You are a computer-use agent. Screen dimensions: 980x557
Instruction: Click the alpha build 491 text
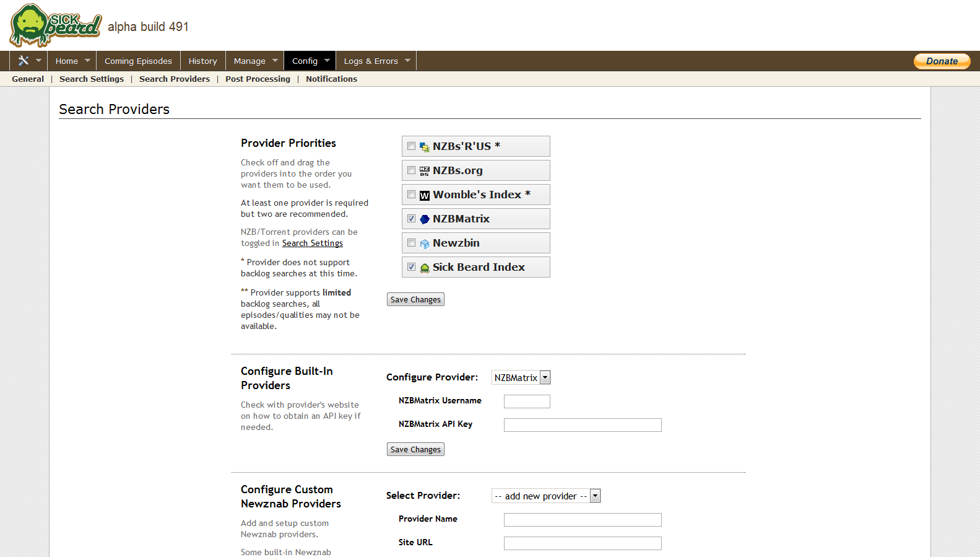tap(148, 27)
